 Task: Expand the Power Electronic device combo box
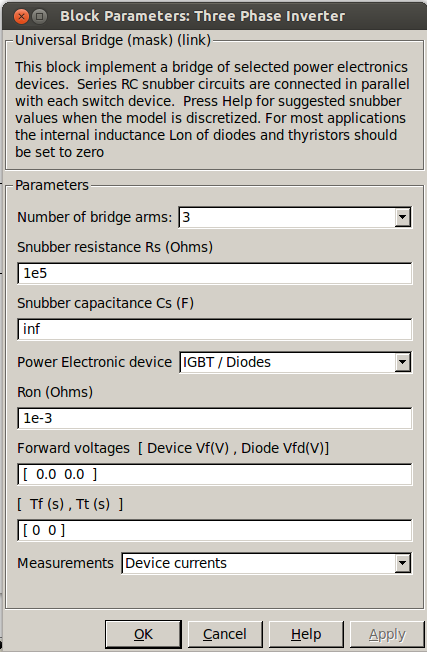pos(296,362)
